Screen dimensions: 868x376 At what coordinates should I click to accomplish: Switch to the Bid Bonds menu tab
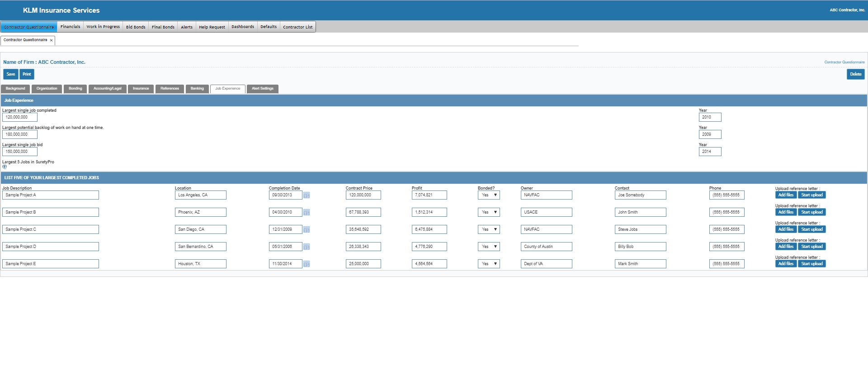pyautogui.click(x=136, y=27)
